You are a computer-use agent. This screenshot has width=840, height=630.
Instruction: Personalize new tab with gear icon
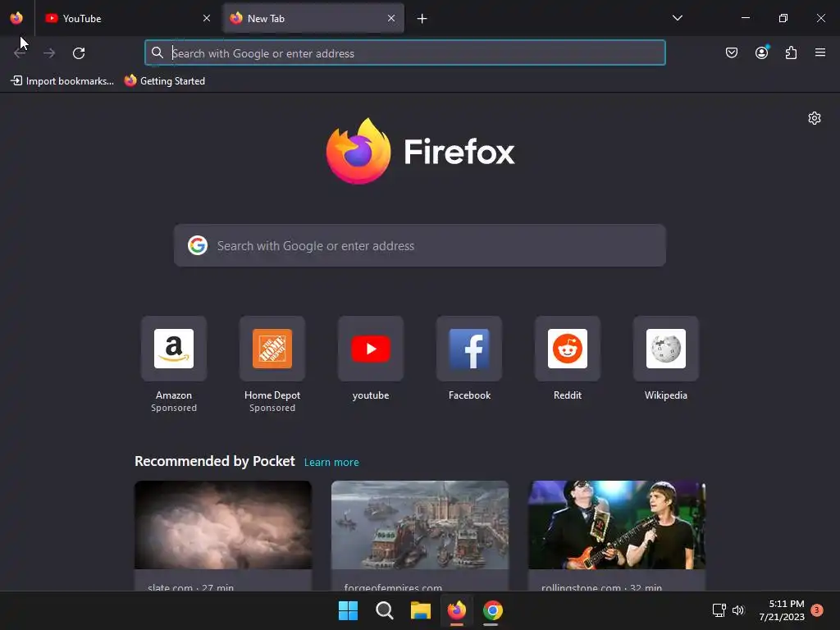(815, 118)
